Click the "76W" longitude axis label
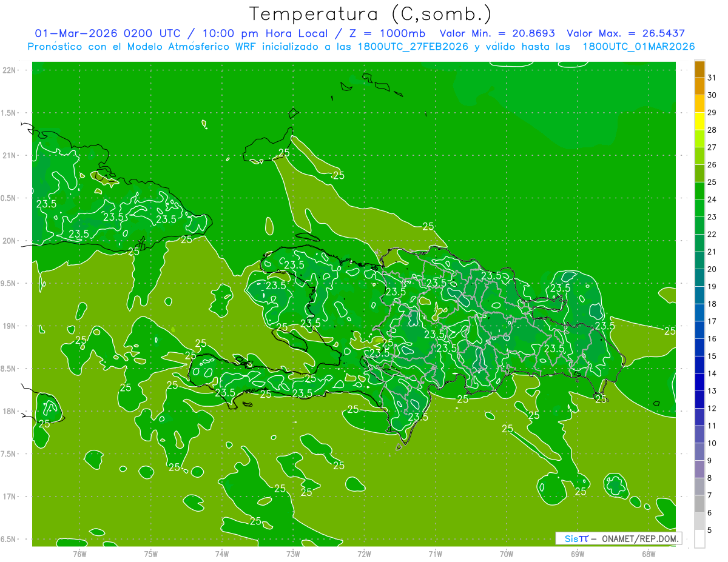This screenshot has height=562, width=728. click(x=79, y=554)
